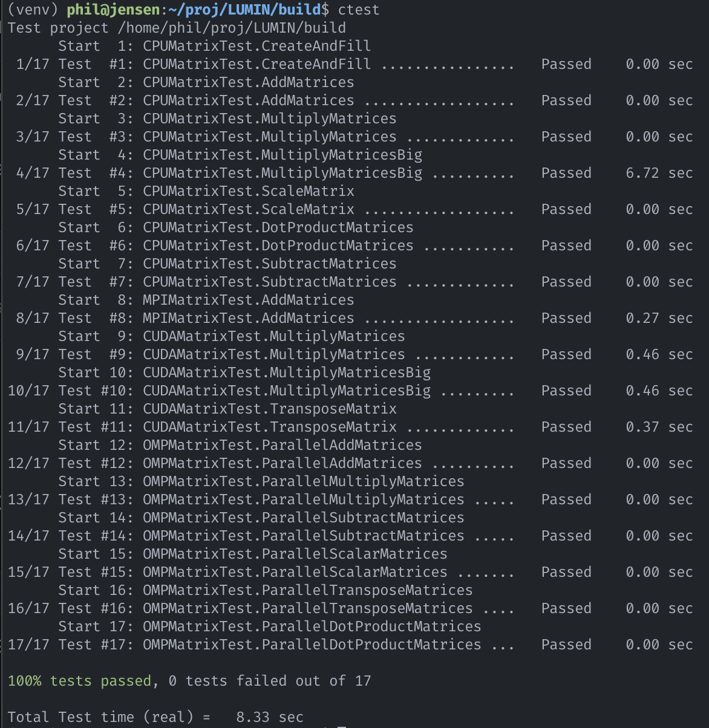Image resolution: width=709 pixels, height=728 pixels.
Task: Click 'Start 6: CPUMatrixTest.DotProductMatrices' line
Action: coord(236,227)
